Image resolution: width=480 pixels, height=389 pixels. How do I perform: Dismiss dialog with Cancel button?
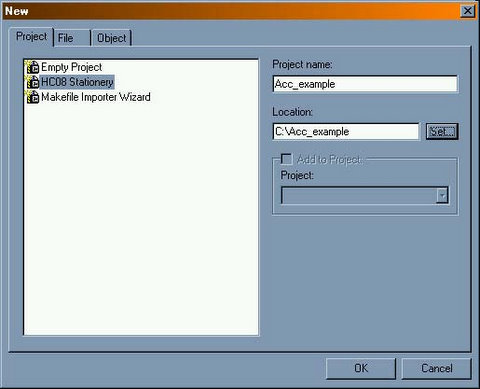click(x=436, y=368)
